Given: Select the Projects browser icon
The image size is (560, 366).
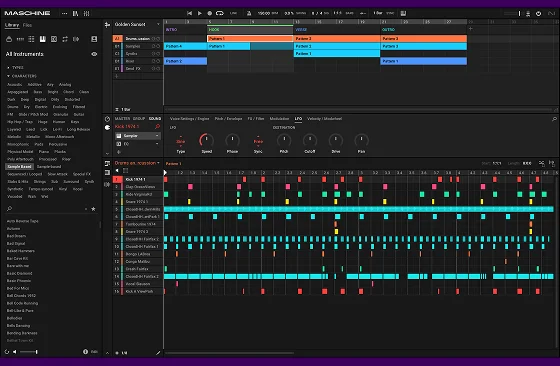Looking at the screenshot, I should (x=9, y=39).
